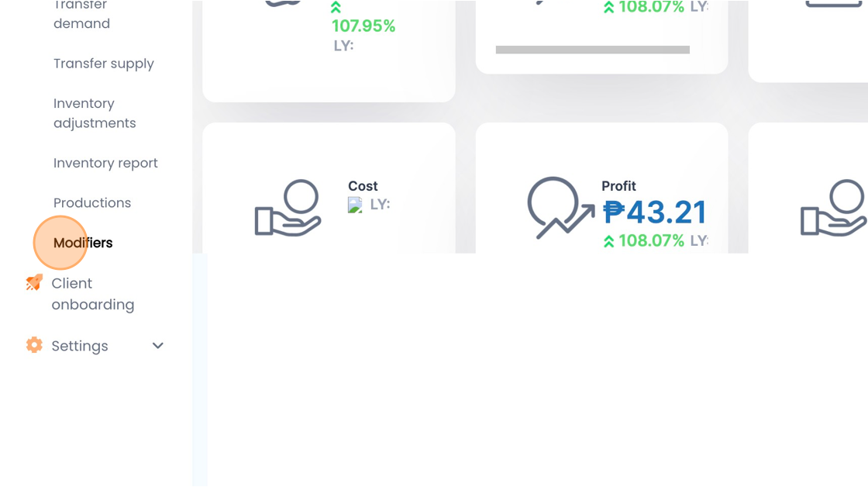
Task: Click the gray bar in the top card
Action: (x=592, y=50)
